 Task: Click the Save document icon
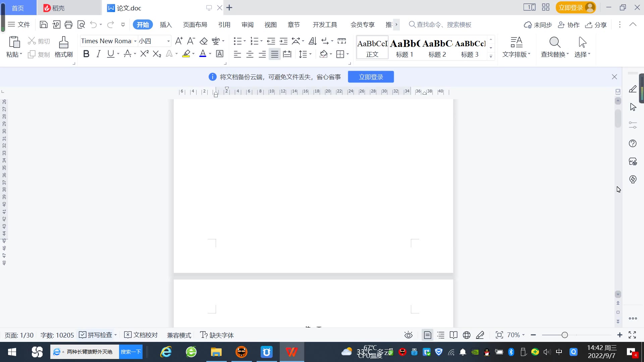coord(44,24)
